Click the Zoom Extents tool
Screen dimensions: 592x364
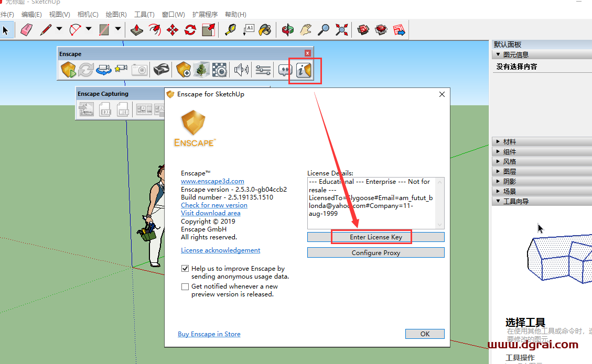pyautogui.click(x=342, y=30)
